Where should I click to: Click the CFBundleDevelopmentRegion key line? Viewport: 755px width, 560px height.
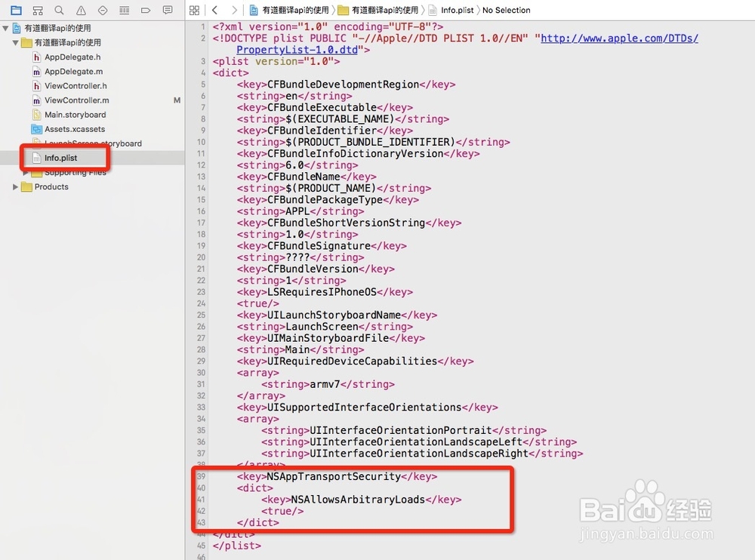coord(346,85)
